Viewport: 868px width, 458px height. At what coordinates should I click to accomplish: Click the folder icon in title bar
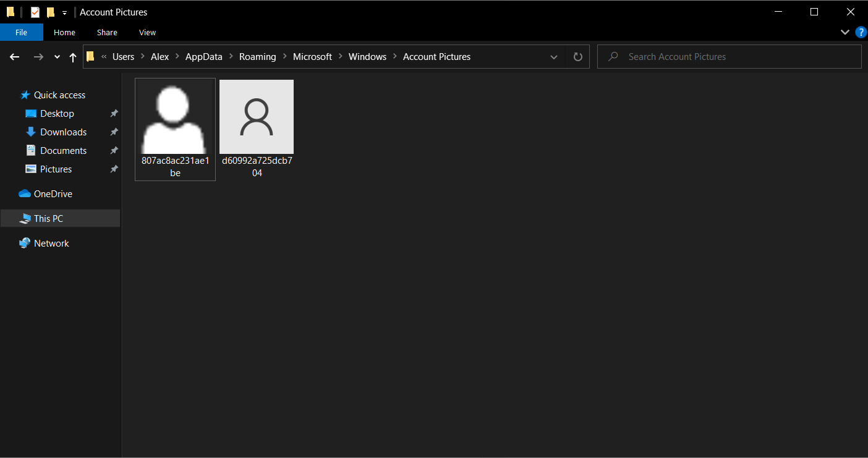11,12
